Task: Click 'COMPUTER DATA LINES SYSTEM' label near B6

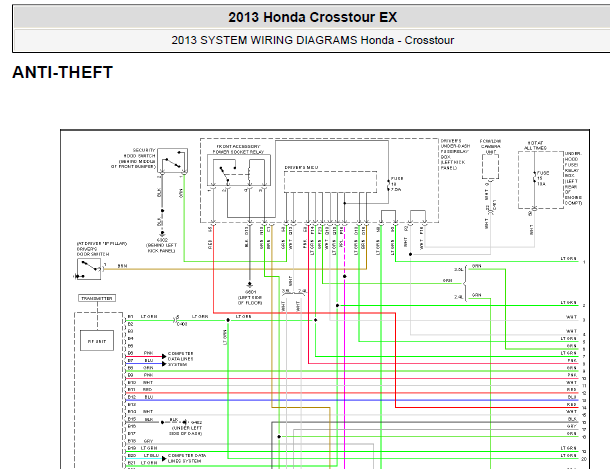Action: 181,359
